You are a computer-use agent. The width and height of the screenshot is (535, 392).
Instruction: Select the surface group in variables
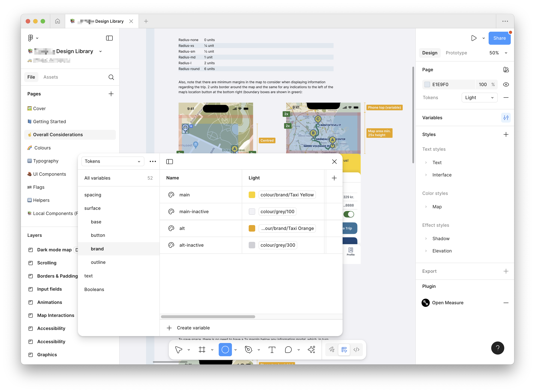click(93, 208)
